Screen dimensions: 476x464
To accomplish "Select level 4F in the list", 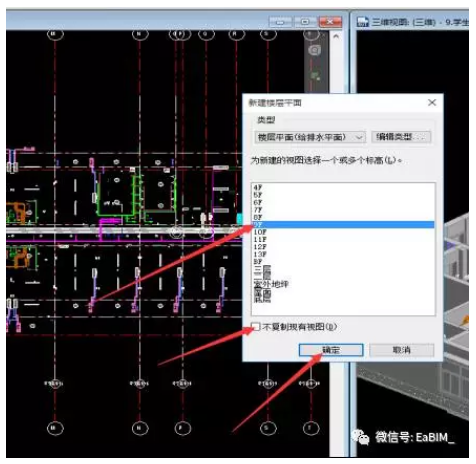I will click(343, 187).
